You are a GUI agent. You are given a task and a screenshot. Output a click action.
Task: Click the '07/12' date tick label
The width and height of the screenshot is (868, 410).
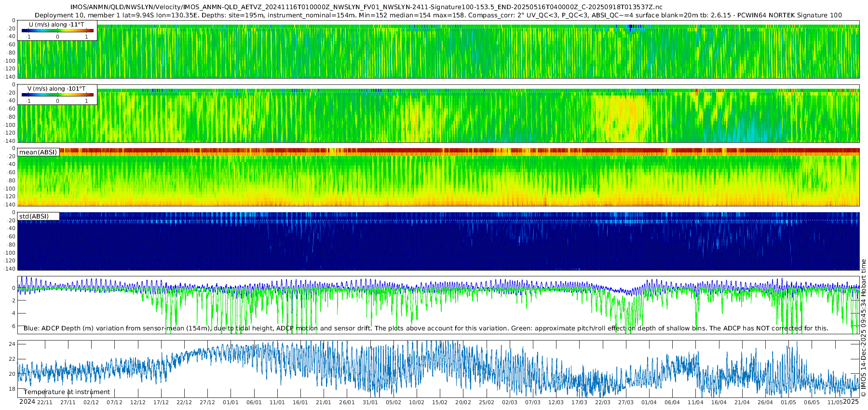click(114, 402)
